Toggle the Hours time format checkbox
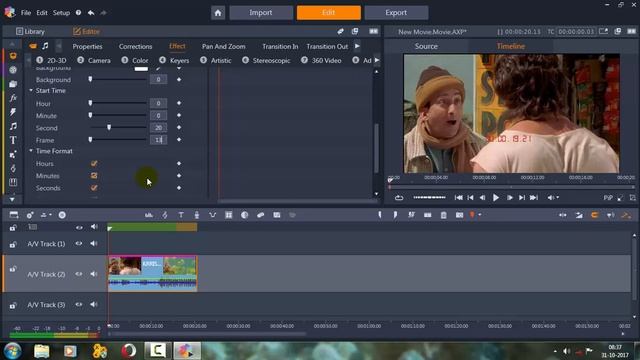640x360 pixels. tap(94, 163)
